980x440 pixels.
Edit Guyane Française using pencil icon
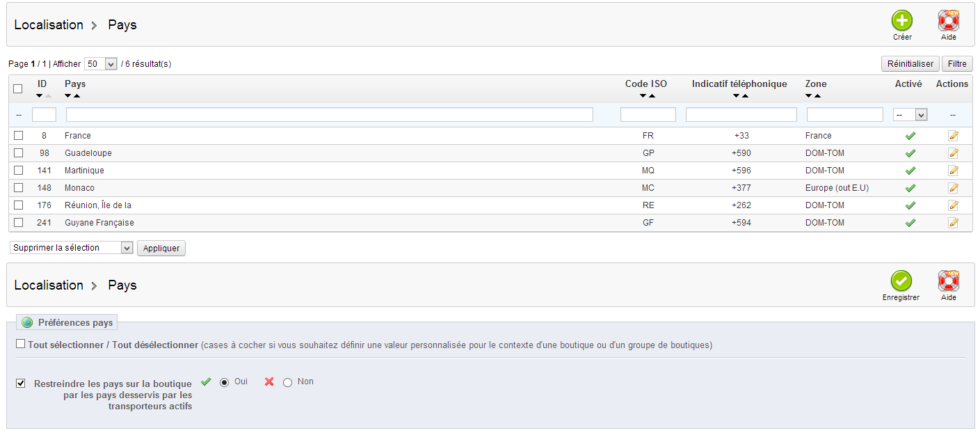point(953,223)
